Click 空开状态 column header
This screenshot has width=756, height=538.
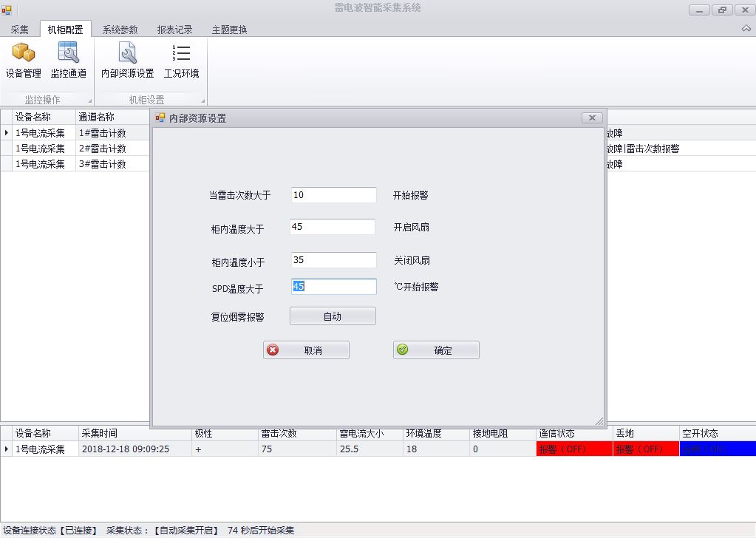718,433
